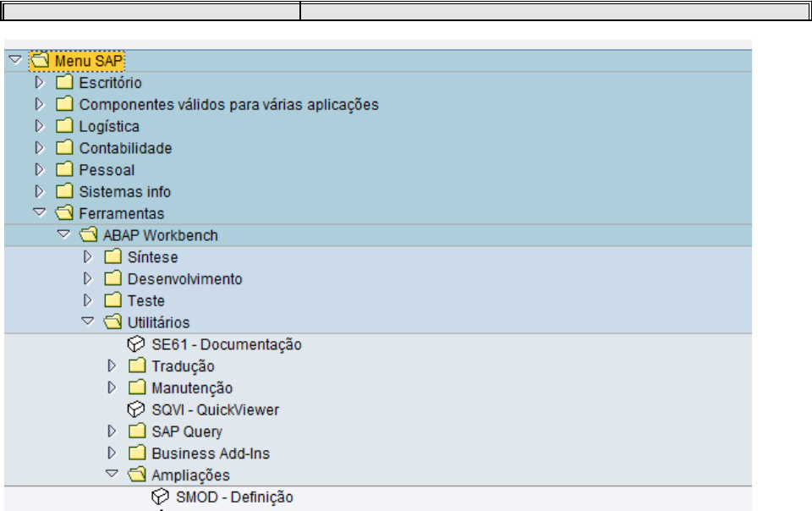Click the Pessoal folder icon

(x=64, y=170)
